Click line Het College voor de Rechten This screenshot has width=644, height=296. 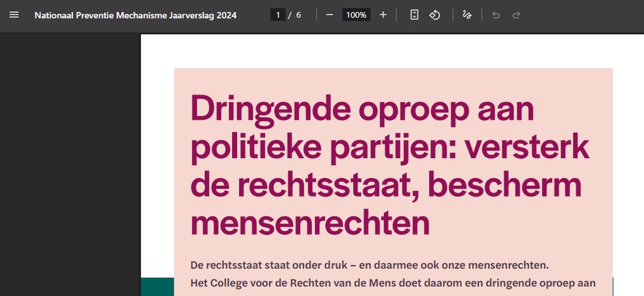pyautogui.click(x=393, y=283)
